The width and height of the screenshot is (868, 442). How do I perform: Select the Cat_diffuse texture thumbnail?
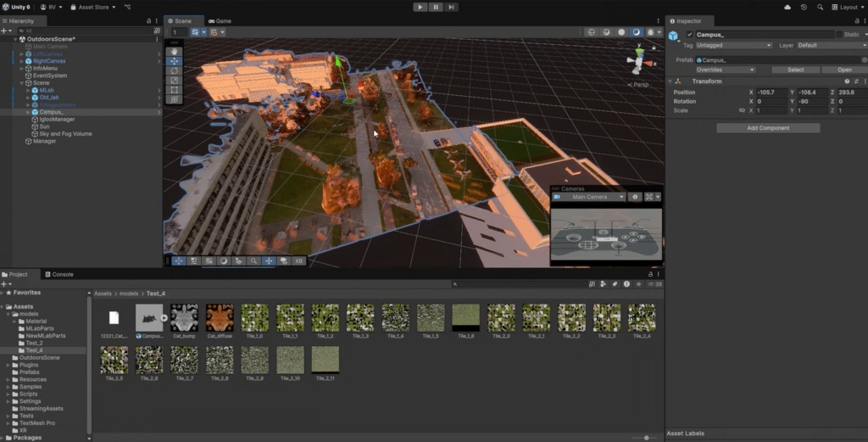coord(220,318)
